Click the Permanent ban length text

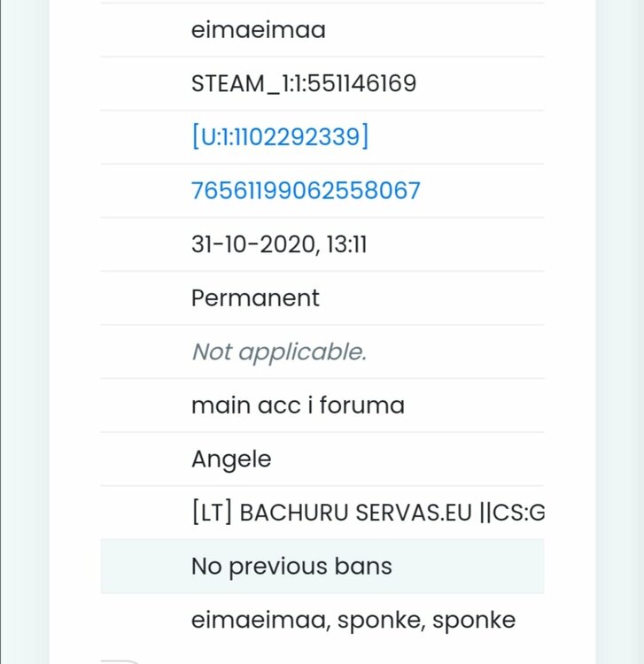tap(255, 297)
